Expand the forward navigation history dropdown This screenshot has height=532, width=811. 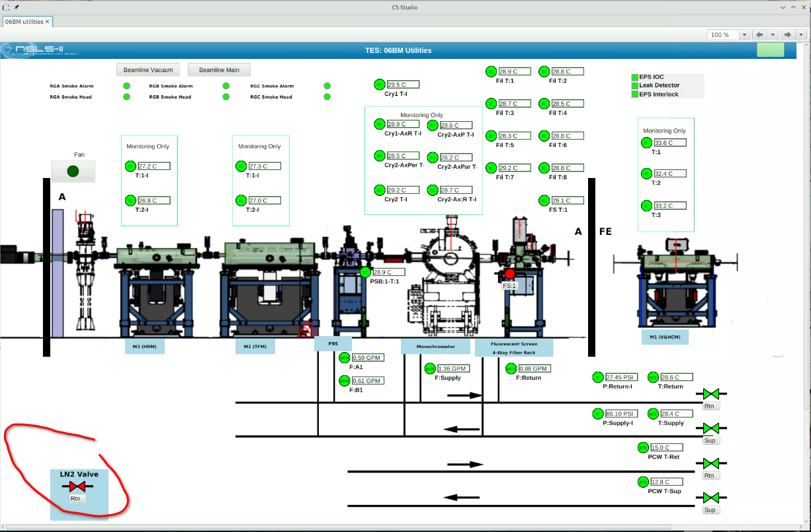800,34
